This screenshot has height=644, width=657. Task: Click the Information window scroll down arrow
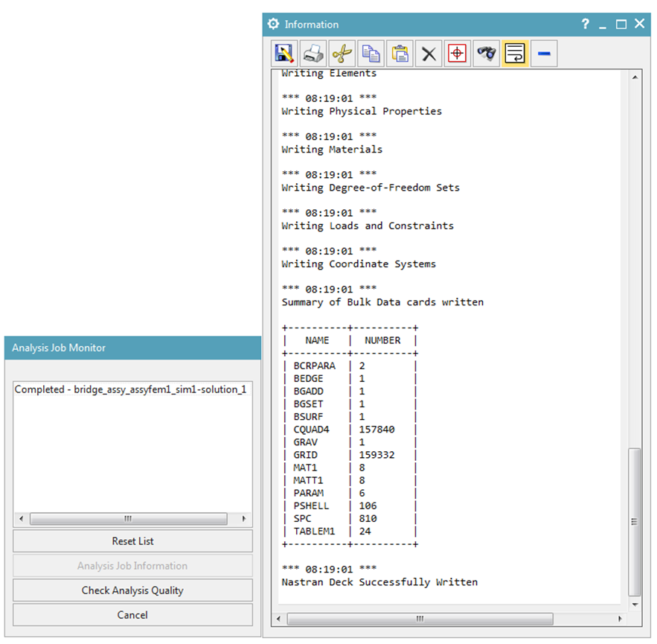[635, 605]
